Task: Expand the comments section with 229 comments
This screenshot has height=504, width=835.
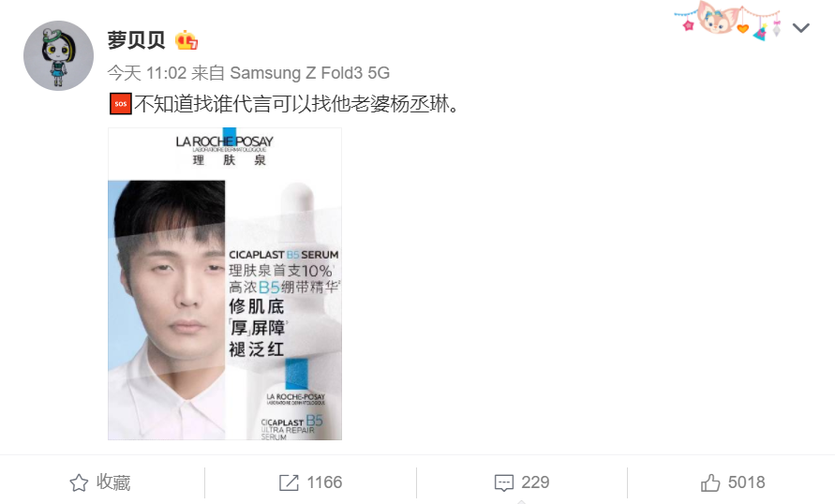Action: 522,482
